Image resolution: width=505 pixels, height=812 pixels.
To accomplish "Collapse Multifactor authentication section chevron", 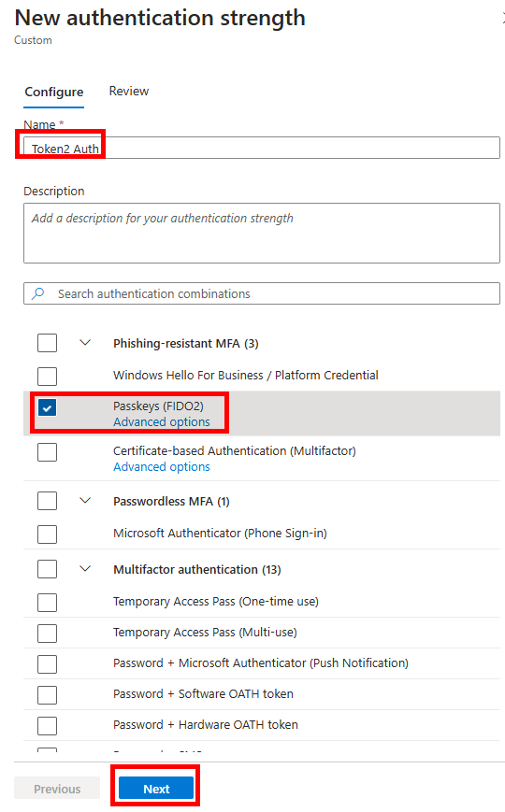I will (85, 569).
